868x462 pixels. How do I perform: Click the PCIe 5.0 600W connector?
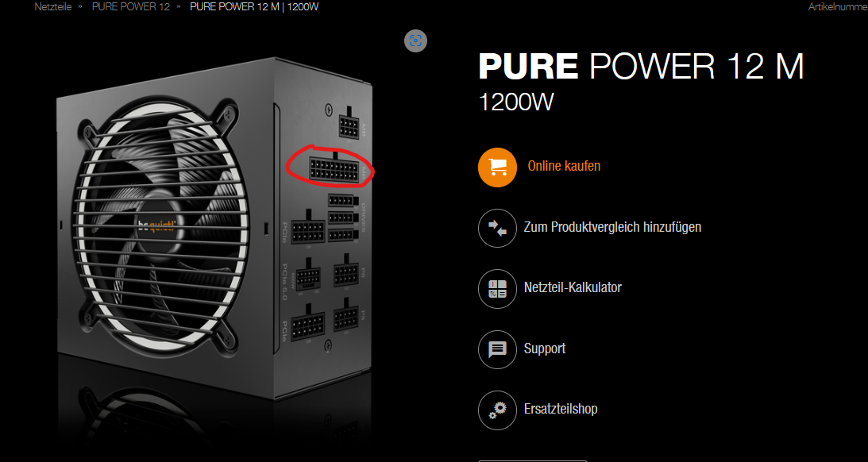[x=309, y=279]
